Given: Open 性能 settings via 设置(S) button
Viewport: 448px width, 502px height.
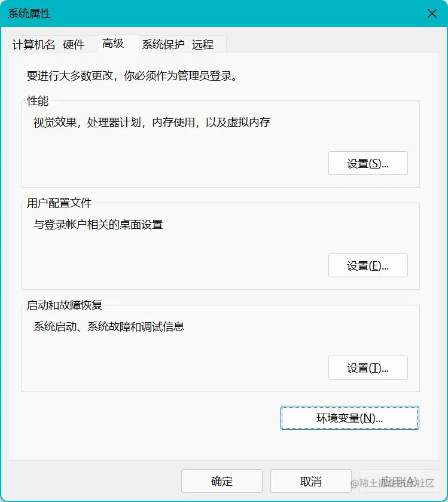Looking at the screenshot, I should tap(368, 163).
